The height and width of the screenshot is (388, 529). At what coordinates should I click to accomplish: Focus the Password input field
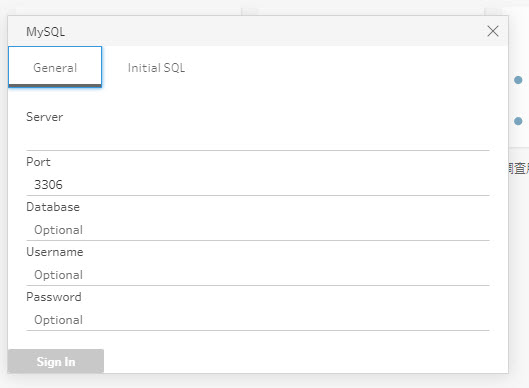[258, 320]
